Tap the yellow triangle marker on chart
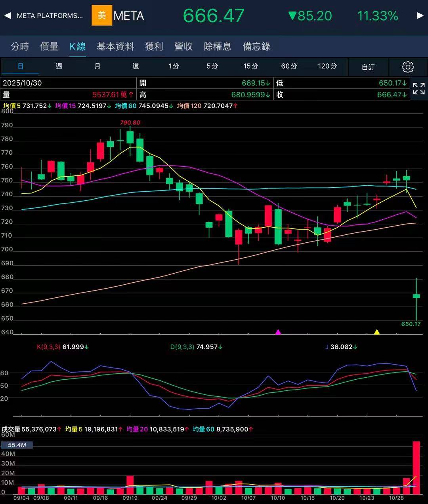Screen dimensions: 428x504 coord(377,332)
